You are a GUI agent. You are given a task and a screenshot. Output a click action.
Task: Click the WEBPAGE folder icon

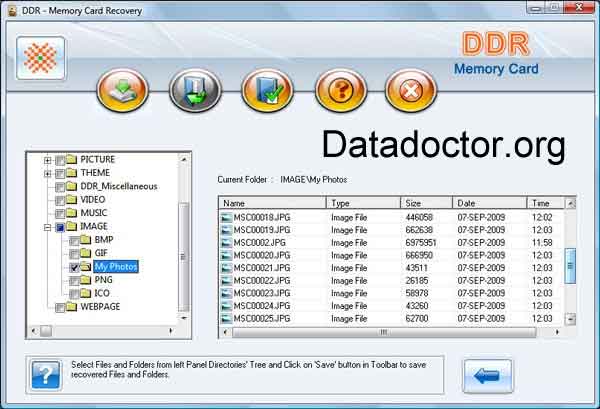coord(72,306)
